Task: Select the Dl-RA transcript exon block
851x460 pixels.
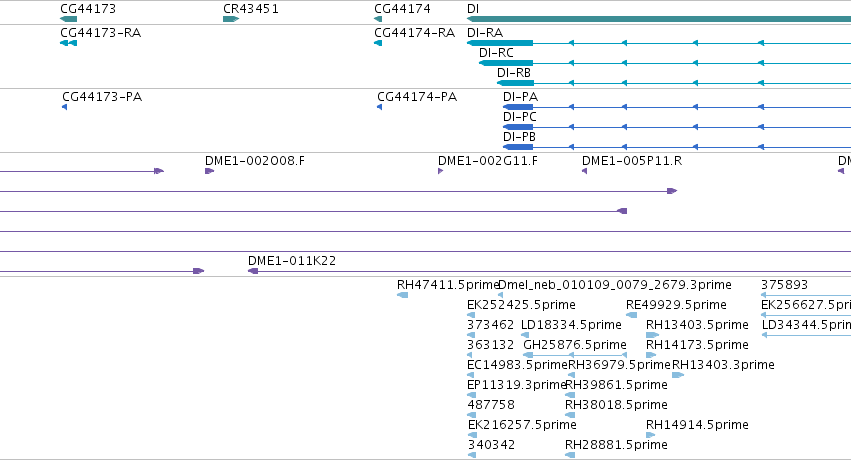Action: (x=500, y=43)
